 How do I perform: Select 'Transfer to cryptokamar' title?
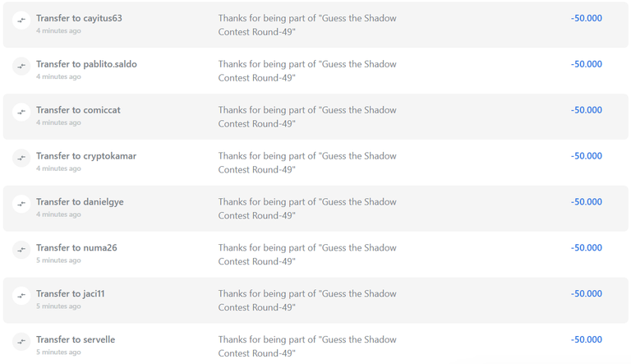(86, 156)
